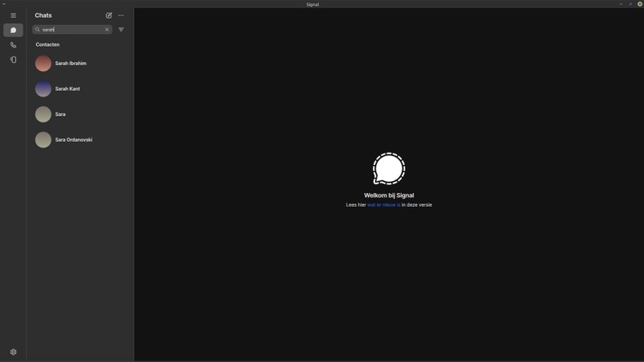The image size is (644, 362).
Task: Minimize the Signal window
Action: pos(621,4)
